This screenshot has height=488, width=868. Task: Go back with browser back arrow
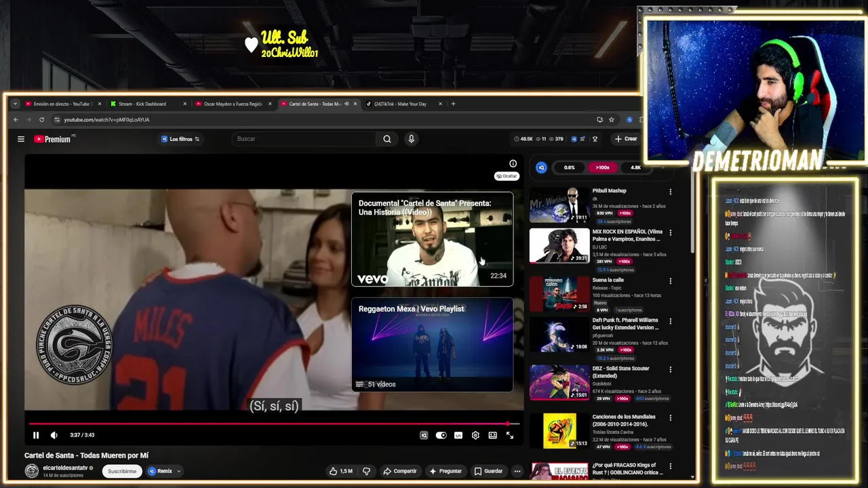tap(16, 120)
